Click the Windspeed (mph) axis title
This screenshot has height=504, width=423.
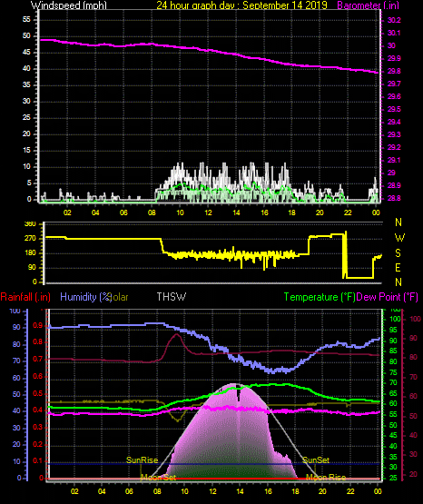[69, 5]
